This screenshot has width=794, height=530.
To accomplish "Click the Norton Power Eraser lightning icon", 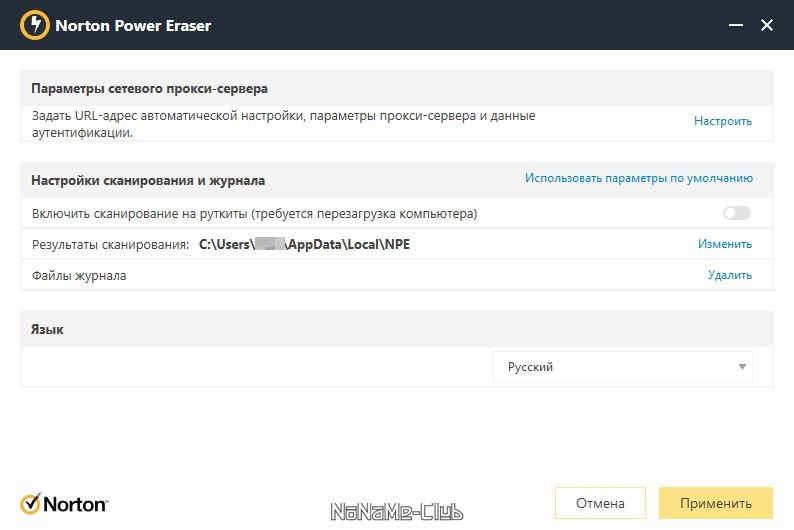I will click(35, 25).
